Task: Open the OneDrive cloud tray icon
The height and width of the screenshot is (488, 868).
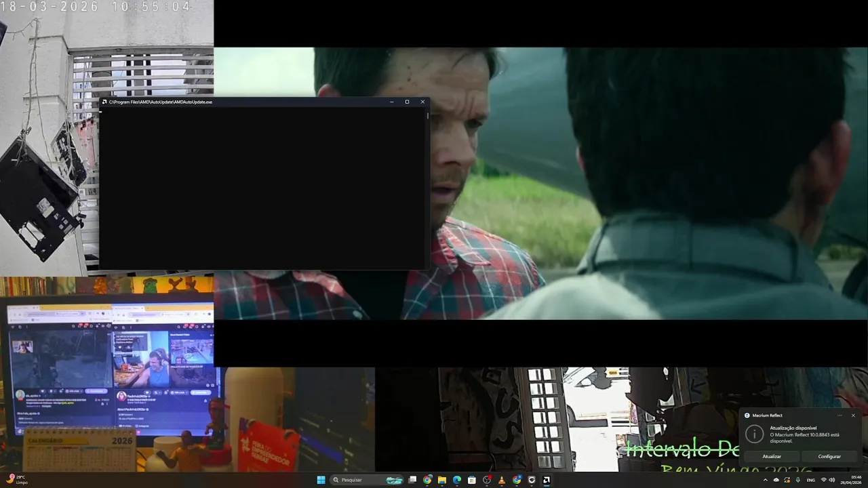Action: pyautogui.click(x=776, y=480)
